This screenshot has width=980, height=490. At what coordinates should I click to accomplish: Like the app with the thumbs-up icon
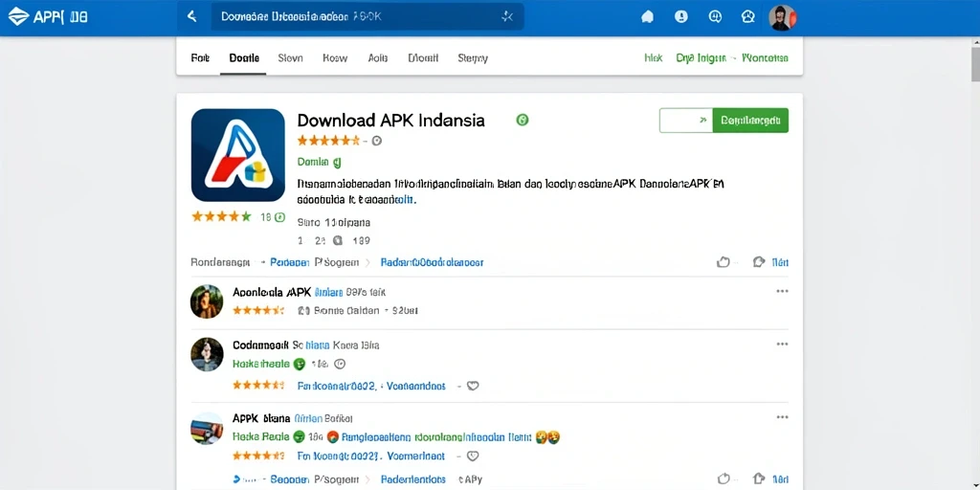click(724, 262)
